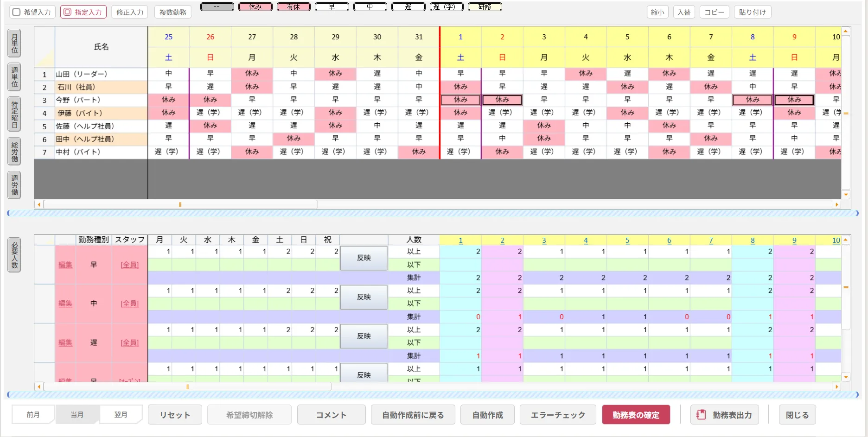Click the 貼り付け paste button
This screenshot has height=437, width=868.
click(752, 12)
